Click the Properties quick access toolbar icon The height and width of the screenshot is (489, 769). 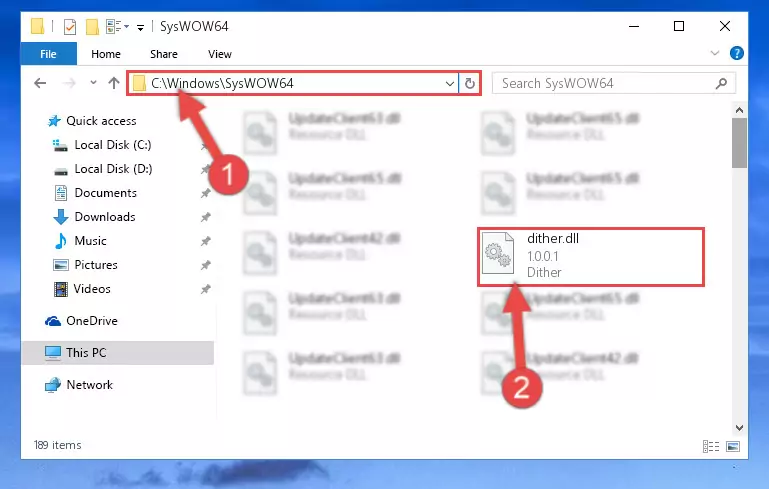(x=70, y=26)
